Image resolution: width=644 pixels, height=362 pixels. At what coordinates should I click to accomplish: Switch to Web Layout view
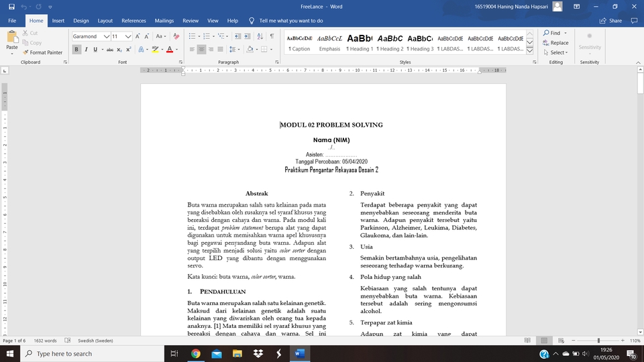[x=561, y=341]
